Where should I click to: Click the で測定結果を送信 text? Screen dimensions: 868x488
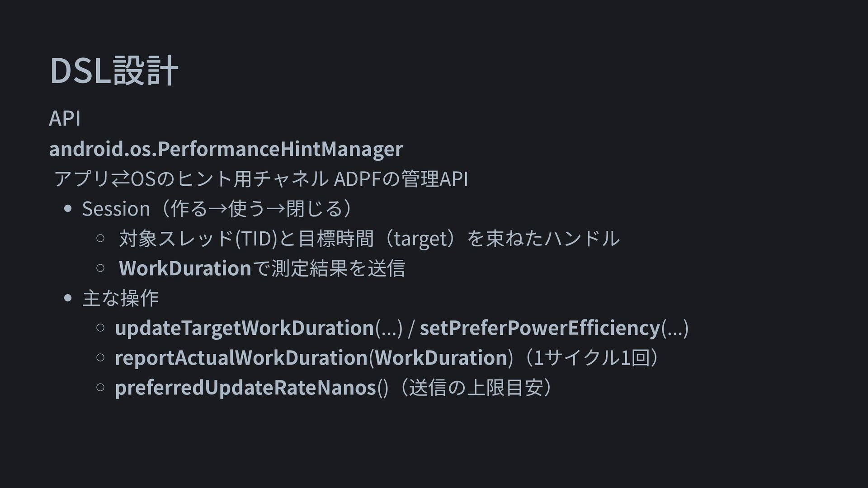[329, 268]
